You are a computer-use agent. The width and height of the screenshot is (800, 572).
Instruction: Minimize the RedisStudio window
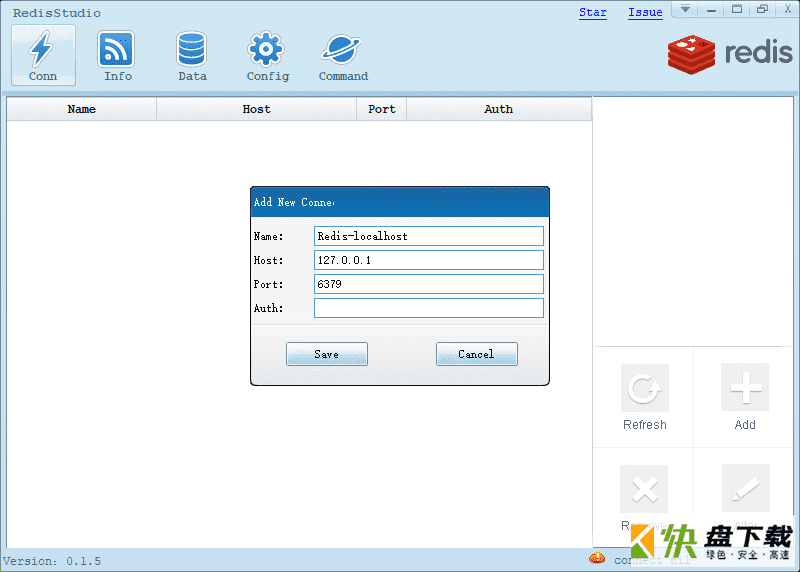[x=711, y=9]
